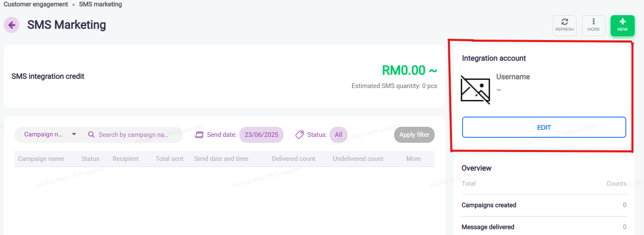Click the Status tag icon
Image resolution: width=644 pixels, height=235 pixels.
click(300, 135)
